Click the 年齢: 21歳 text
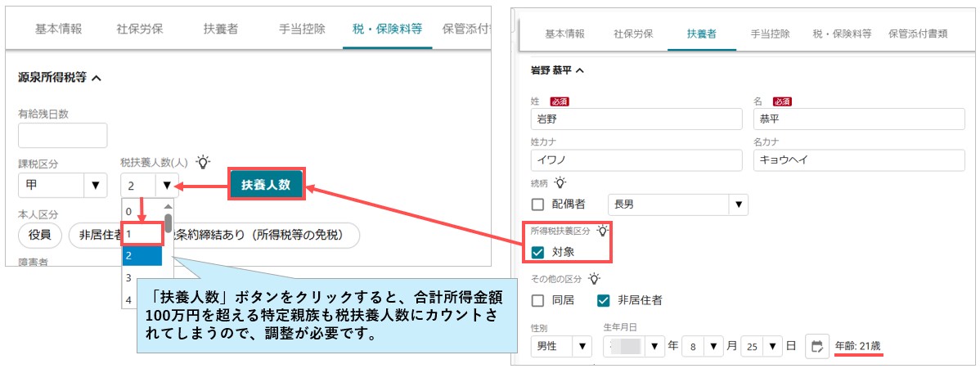The image size is (980, 373). click(860, 346)
